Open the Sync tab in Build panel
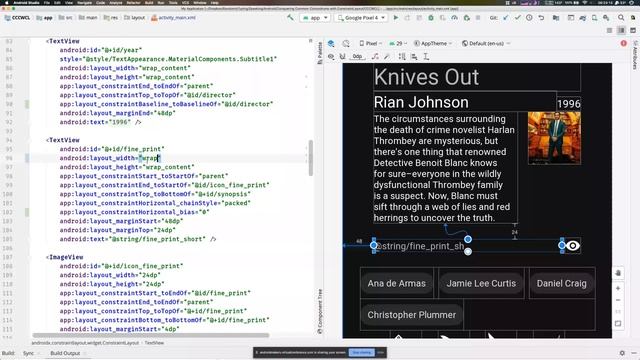Screen dimensions: 640x360 point(28,353)
